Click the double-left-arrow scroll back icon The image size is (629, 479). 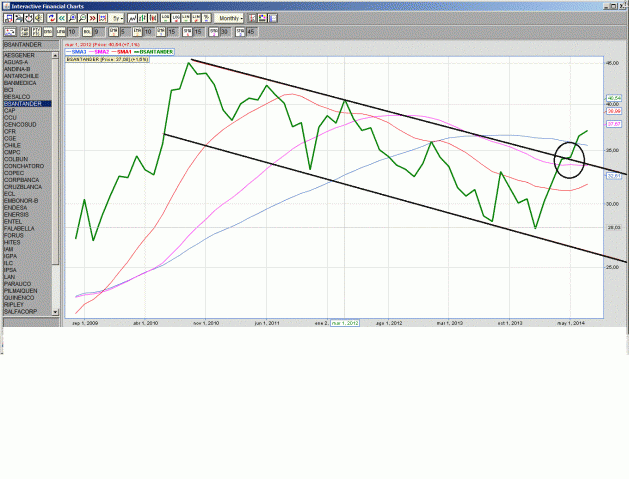62,18
